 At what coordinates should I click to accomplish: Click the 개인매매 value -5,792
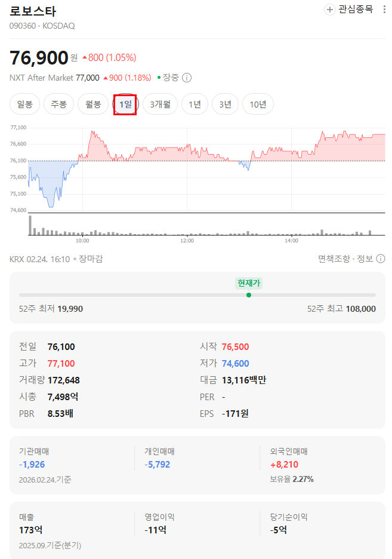point(158,465)
